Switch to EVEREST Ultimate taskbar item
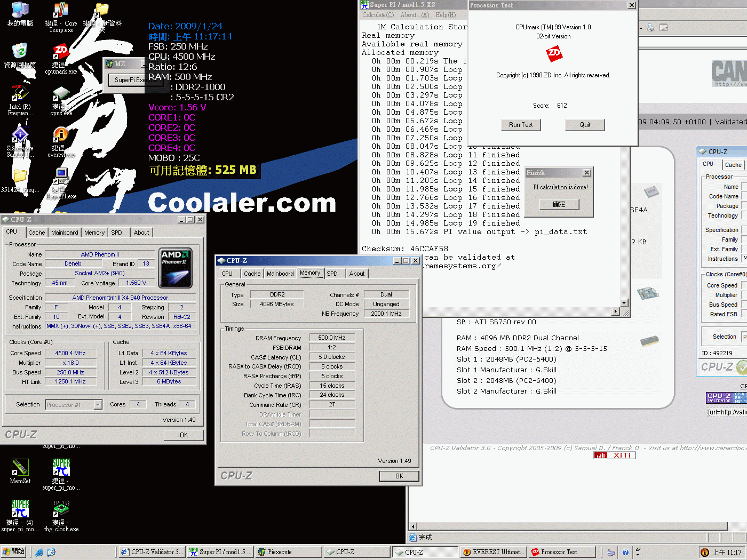This screenshot has width=747, height=560. pos(494,552)
